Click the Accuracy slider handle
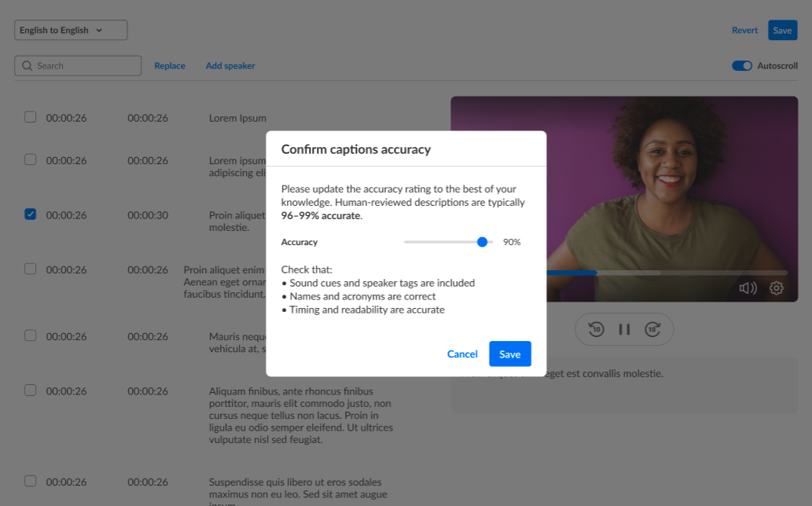 (482, 242)
